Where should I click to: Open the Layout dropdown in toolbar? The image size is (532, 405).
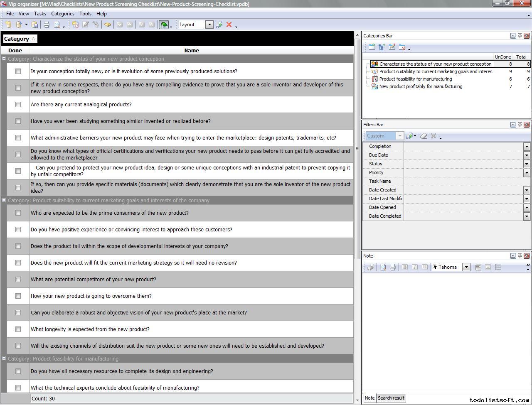209,25
